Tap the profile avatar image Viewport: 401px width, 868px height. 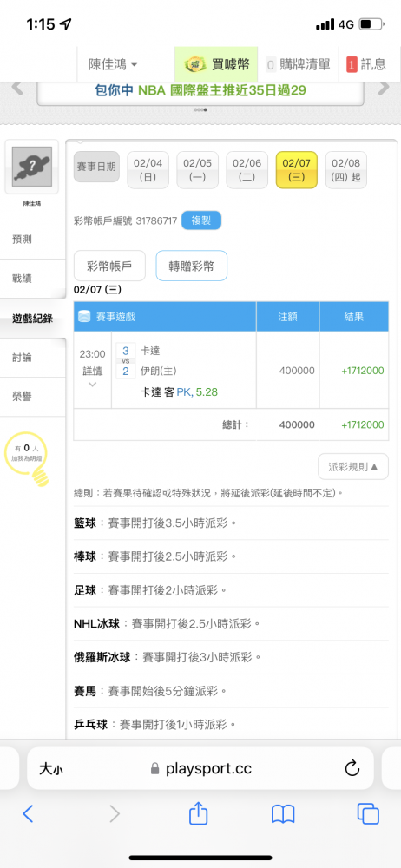click(32, 168)
